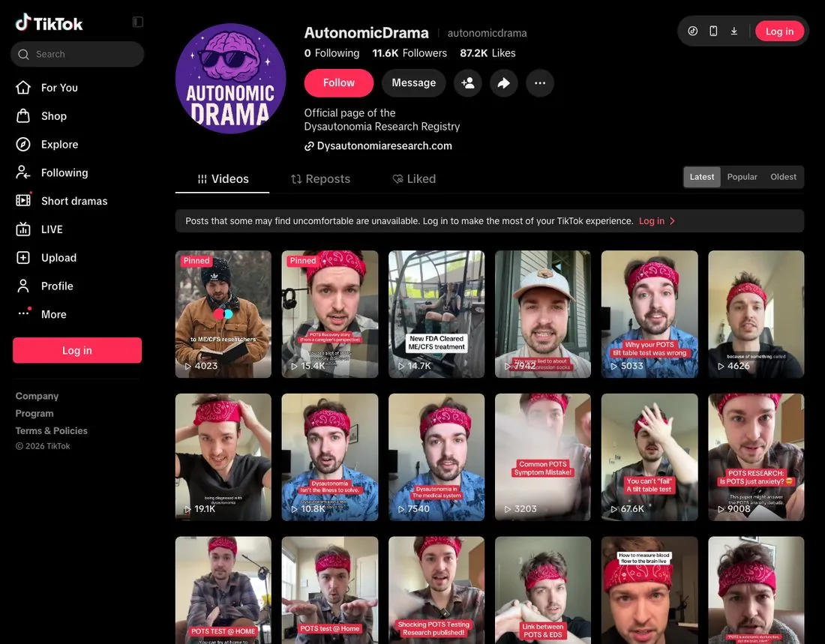Click the TikTok logo
The height and width of the screenshot is (644, 825).
click(x=49, y=22)
